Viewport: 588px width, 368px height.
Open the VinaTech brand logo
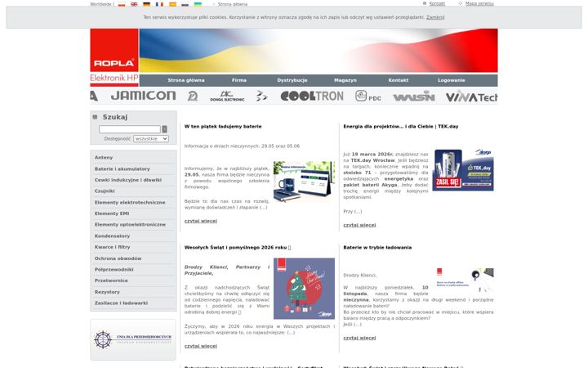pyautogui.click(x=471, y=96)
